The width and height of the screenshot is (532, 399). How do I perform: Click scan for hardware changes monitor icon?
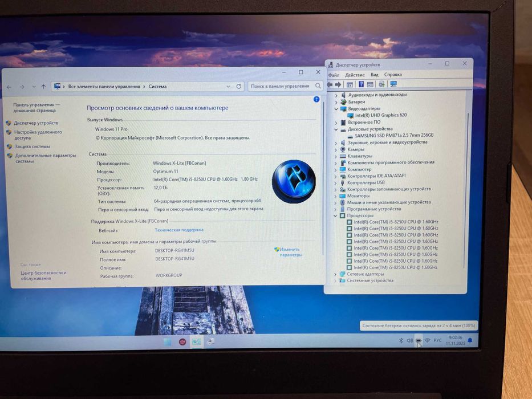click(x=393, y=84)
